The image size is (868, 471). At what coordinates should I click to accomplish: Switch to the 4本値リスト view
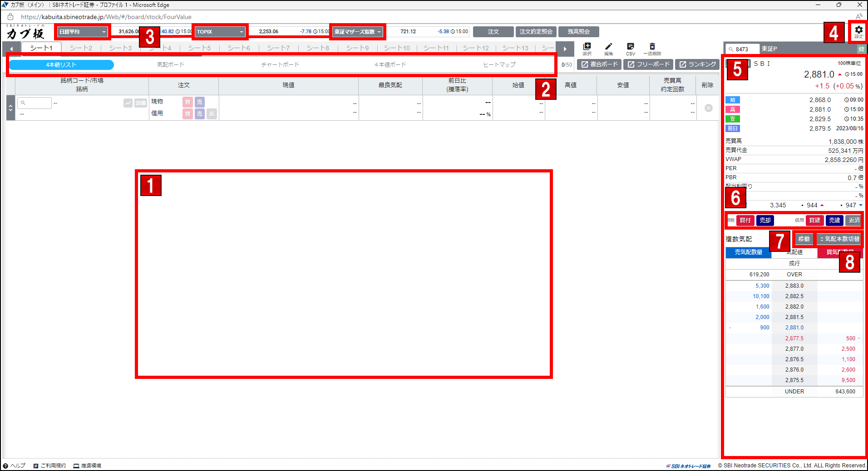coord(61,65)
